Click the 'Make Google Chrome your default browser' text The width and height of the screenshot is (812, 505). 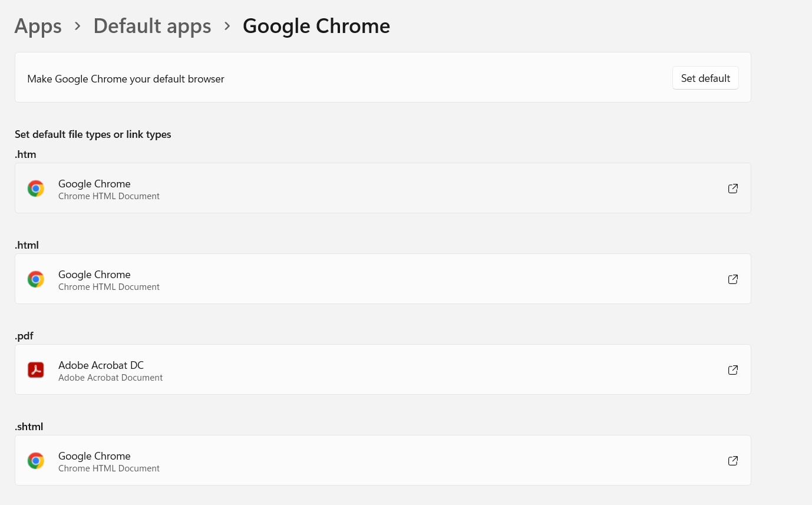click(126, 79)
